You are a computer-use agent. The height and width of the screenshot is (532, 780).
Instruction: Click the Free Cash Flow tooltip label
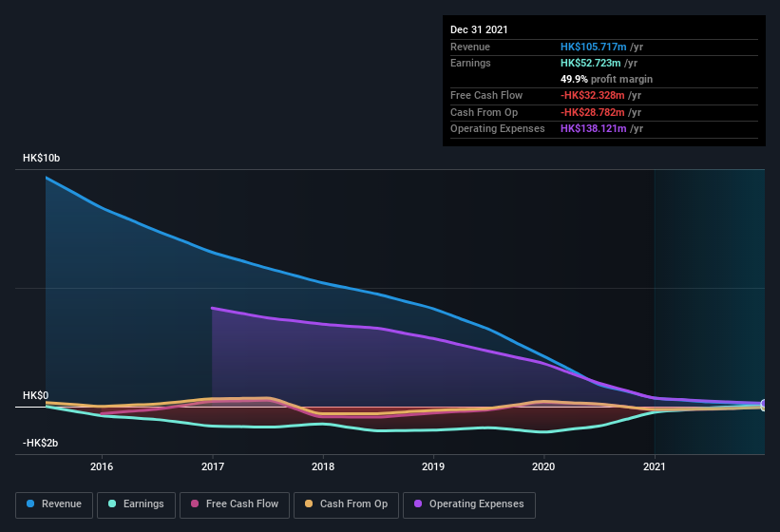click(x=486, y=95)
